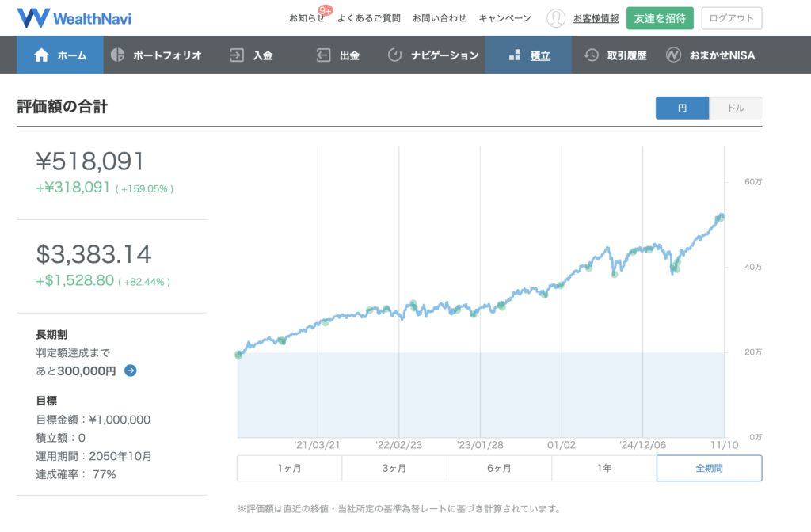Click the ポートフォリオ pie chart icon
Viewport: 811px width, 532px height.
pyautogui.click(x=118, y=55)
